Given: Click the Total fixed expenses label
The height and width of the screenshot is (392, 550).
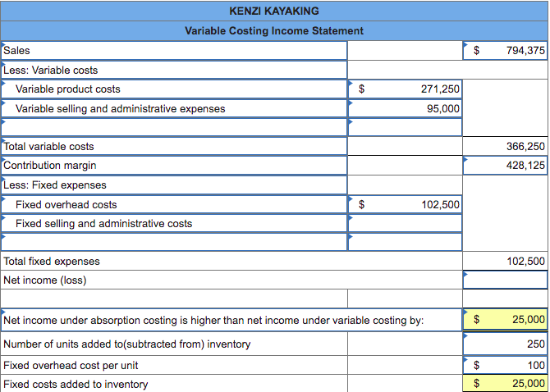Looking at the screenshot, I should [x=52, y=262].
